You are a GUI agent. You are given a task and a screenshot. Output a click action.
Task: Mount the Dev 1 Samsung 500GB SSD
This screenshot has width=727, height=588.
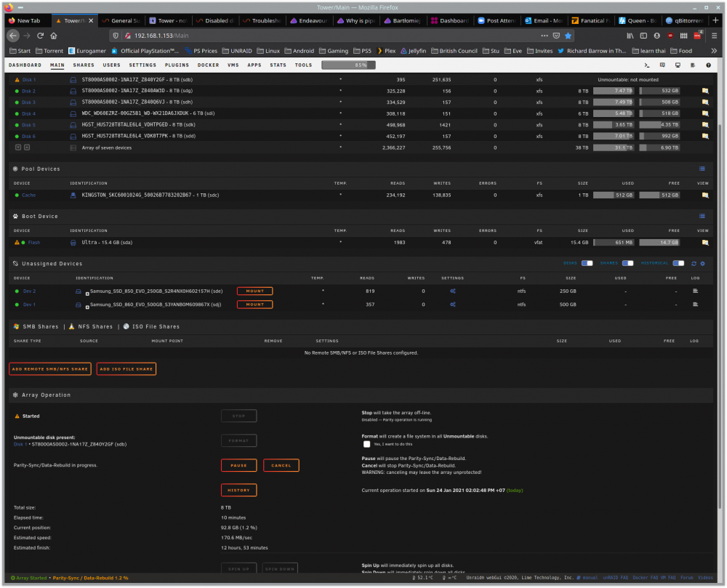point(254,305)
